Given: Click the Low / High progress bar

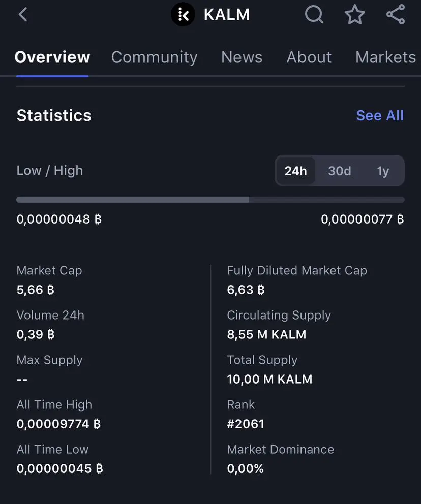Looking at the screenshot, I should (x=211, y=200).
